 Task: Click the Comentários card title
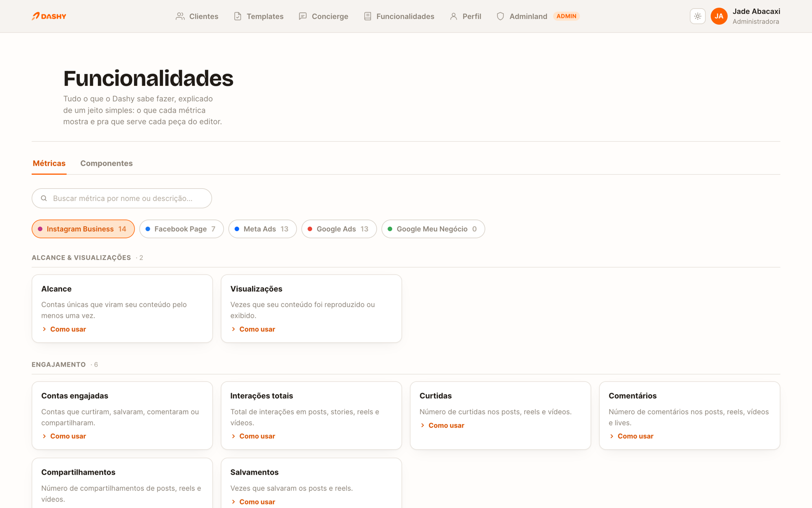point(632,396)
